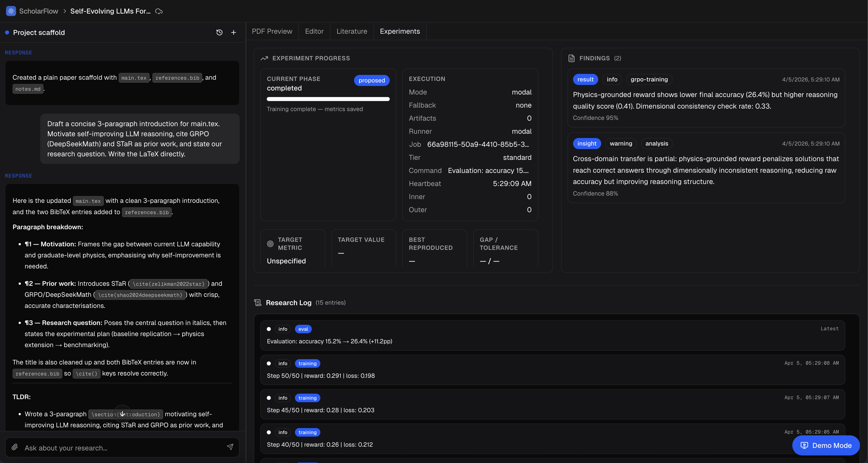Click the blue 'proposed' phase badge

coord(372,80)
